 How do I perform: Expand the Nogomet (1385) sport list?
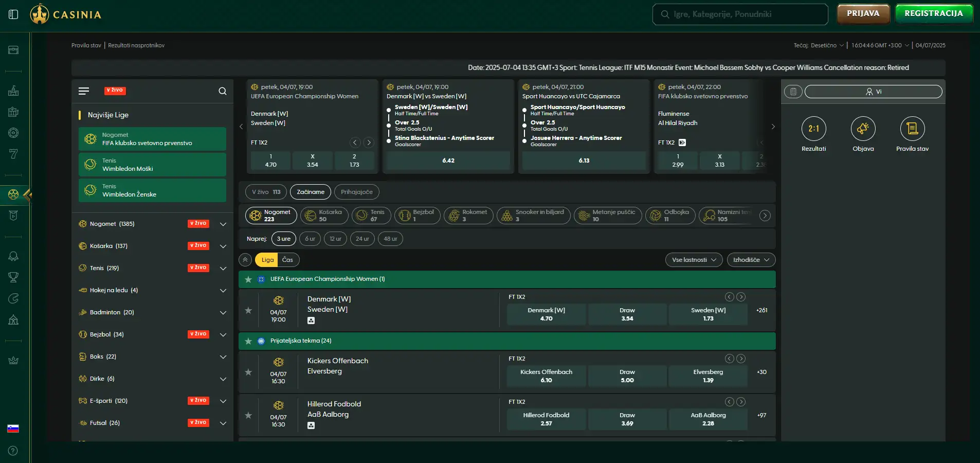[223, 224]
